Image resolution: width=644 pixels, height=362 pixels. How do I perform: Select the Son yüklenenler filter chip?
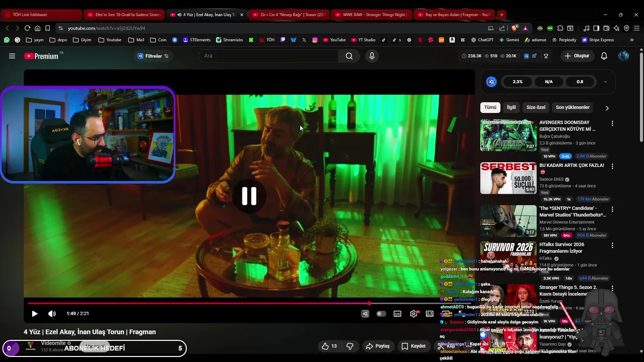(x=573, y=107)
